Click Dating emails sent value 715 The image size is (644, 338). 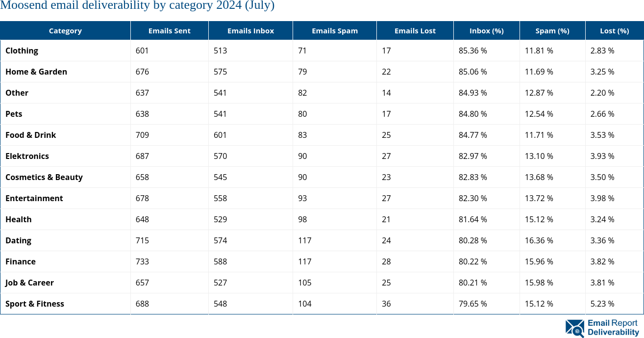click(142, 240)
